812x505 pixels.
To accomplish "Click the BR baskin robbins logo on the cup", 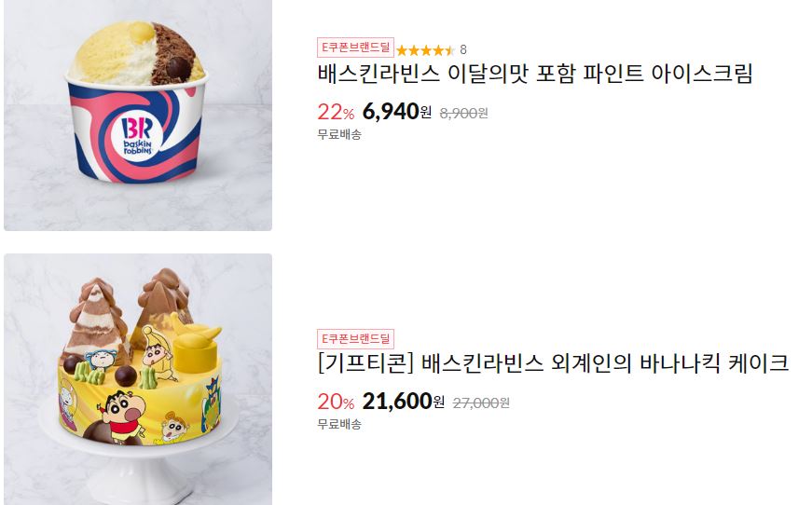I will 137,135.
